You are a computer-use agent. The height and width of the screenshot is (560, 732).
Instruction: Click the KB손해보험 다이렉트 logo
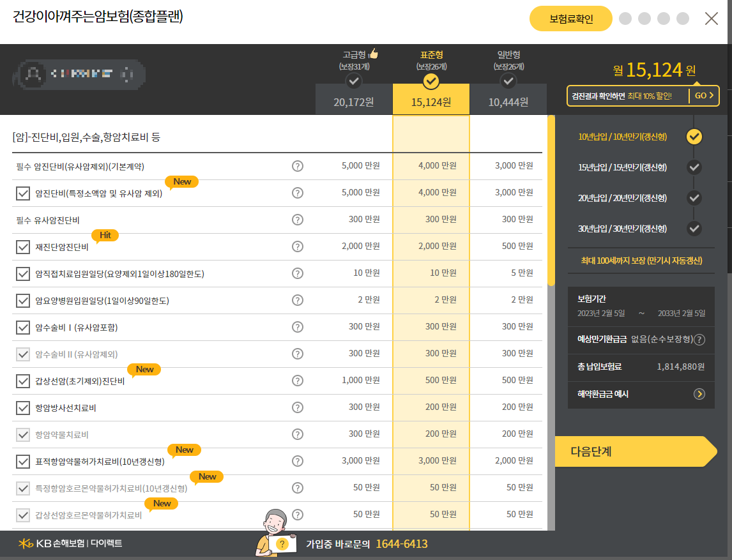pyautogui.click(x=70, y=543)
